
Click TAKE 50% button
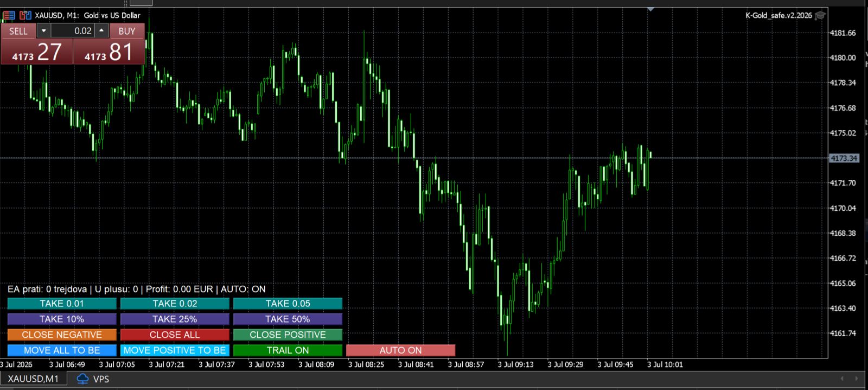(x=288, y=319)
